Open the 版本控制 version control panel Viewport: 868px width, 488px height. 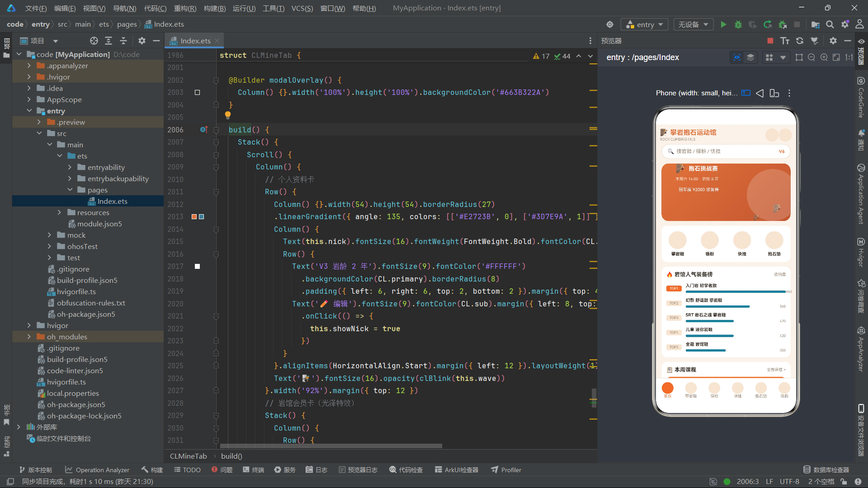pos(36,470)
